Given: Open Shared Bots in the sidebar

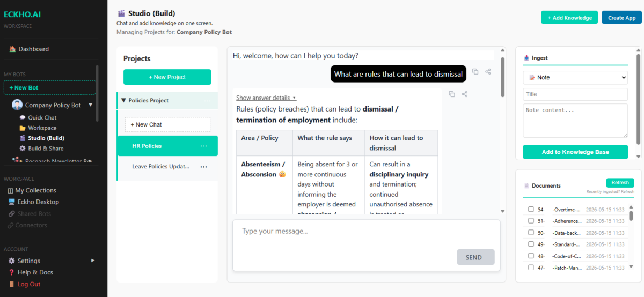Looking at the screenshot, I should (30, 214).
